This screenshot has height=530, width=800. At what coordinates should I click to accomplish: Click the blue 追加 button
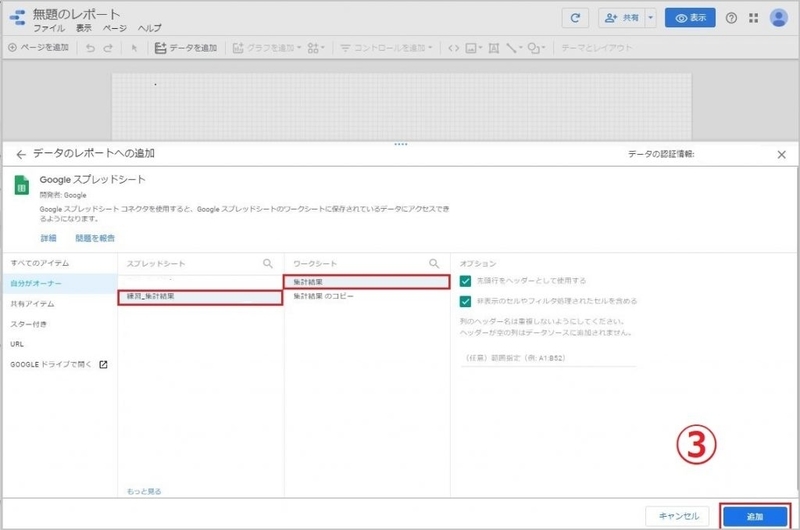(x=755, y=516)
